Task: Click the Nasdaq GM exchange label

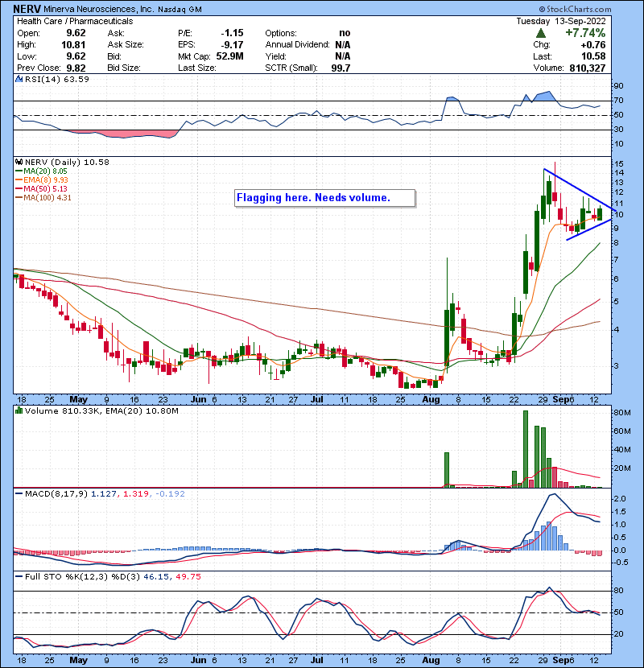Action: pyautogui.click(x=180, y=10)
